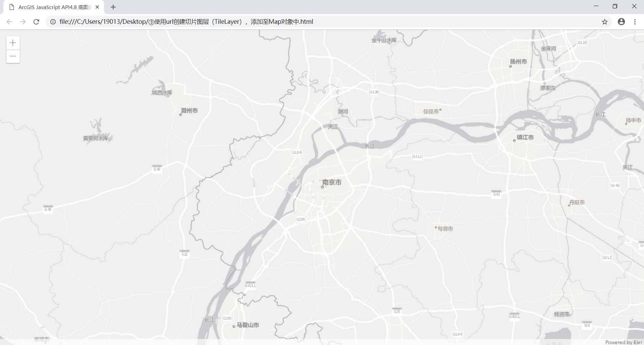View site information icon in address bar
This screenshot has height=345, width=644.
(x=53, y=22)
